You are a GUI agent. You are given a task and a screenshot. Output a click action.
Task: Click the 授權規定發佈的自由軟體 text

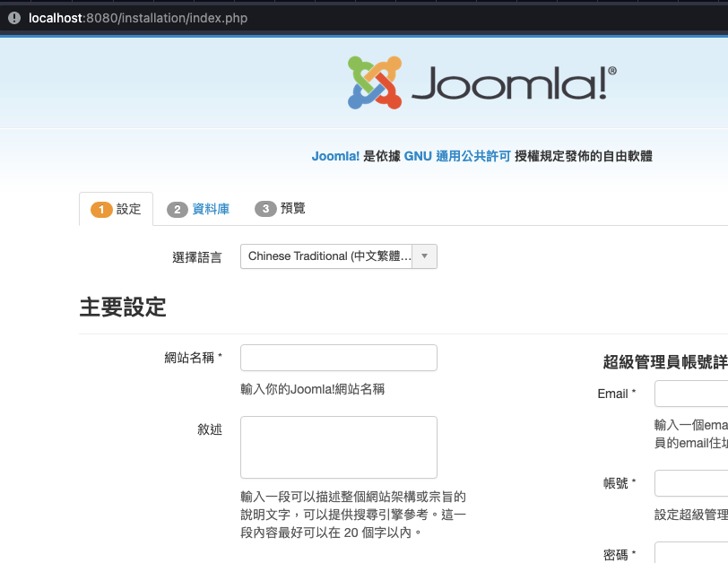(584, 156)
